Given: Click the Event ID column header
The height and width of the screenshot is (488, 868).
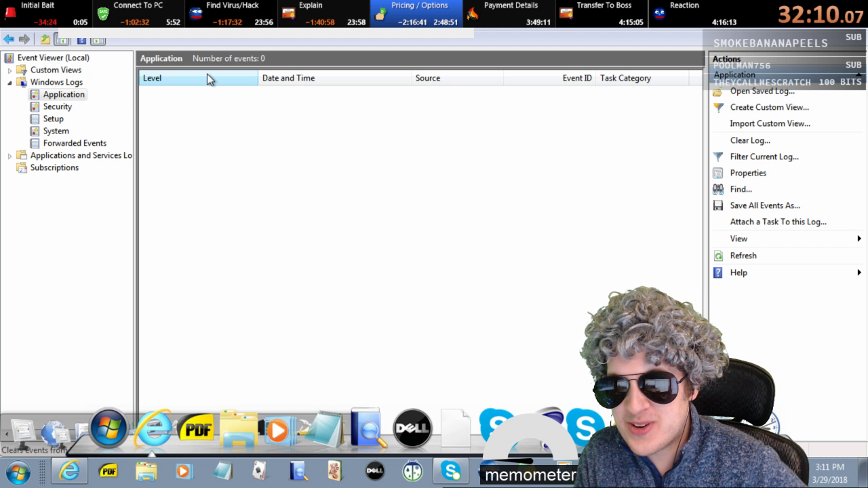Looking at the screenshot, I should coord(549,78).
